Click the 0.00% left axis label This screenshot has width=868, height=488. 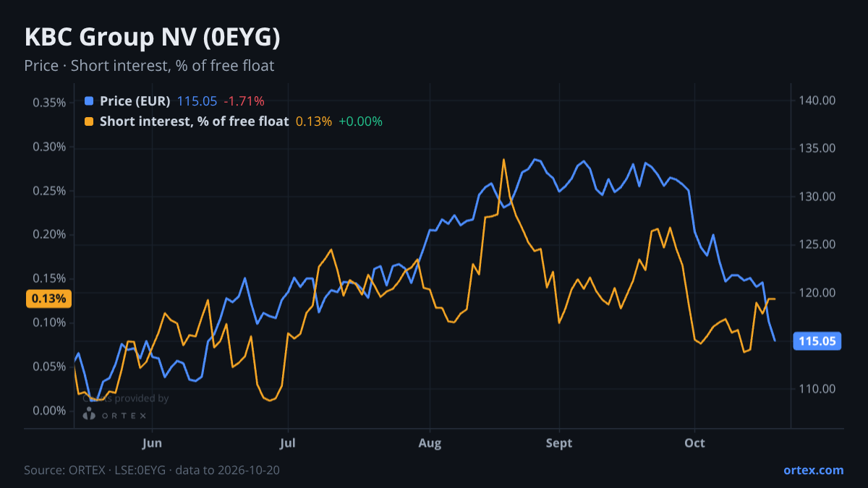point(49,411)
